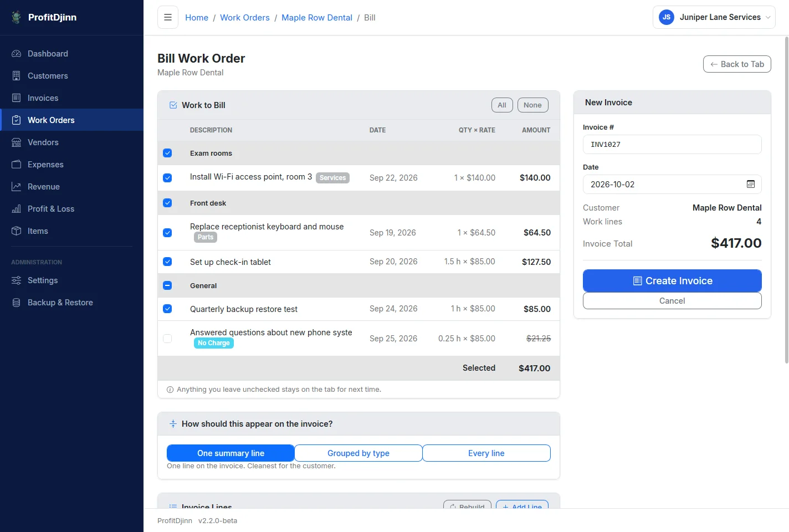
Task: Click the Back to Tab button
Action: coord(737,64)
